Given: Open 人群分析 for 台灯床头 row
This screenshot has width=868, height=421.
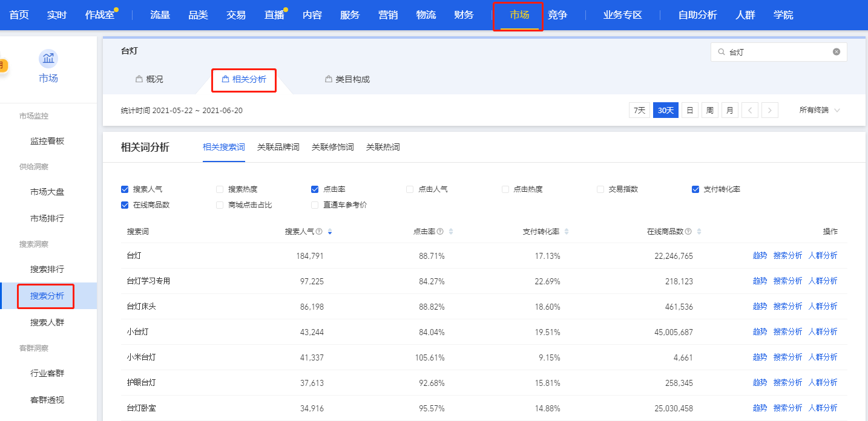Looking at the screenshot, I should coord(823,307).
